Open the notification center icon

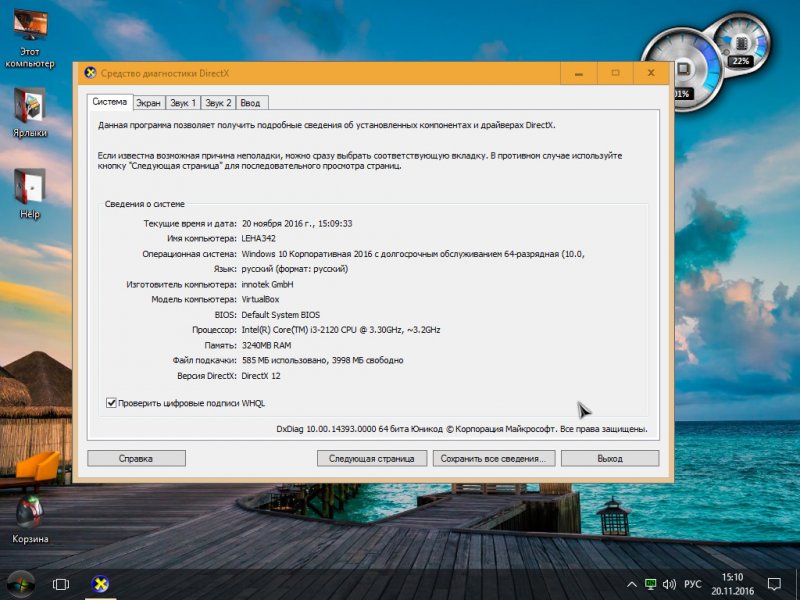click(774, 584)
